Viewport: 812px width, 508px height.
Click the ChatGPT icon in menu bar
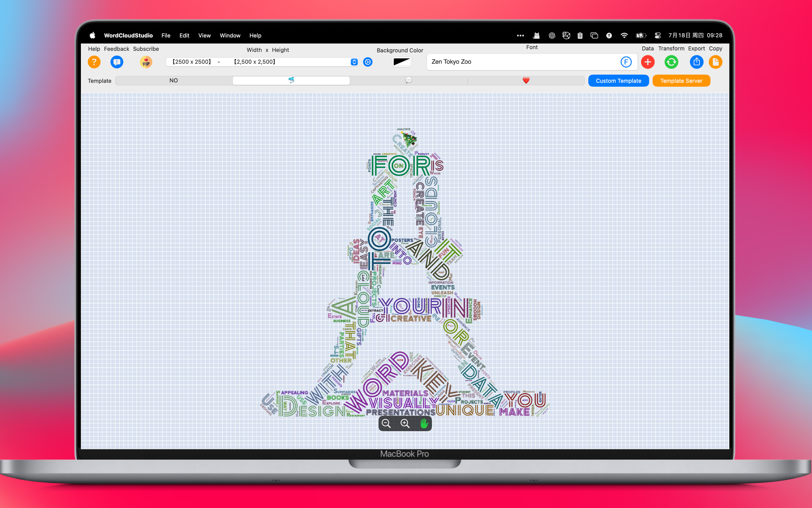pyautogui.click(x=552, y=35)
